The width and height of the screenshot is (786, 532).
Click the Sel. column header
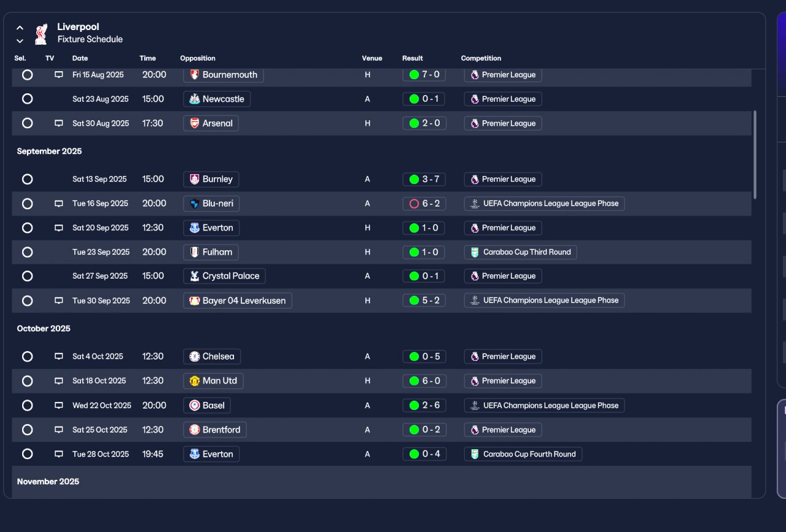[20, 58]
